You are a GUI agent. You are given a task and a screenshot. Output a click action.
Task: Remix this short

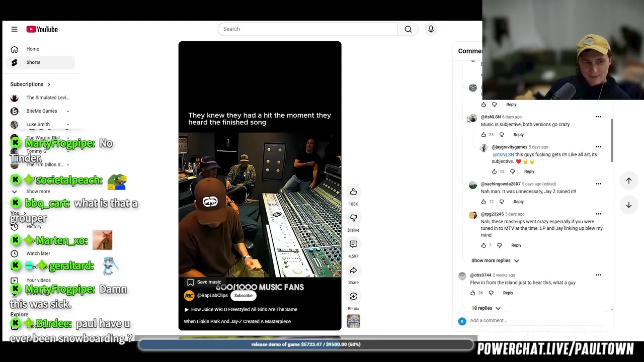(353, 296)
